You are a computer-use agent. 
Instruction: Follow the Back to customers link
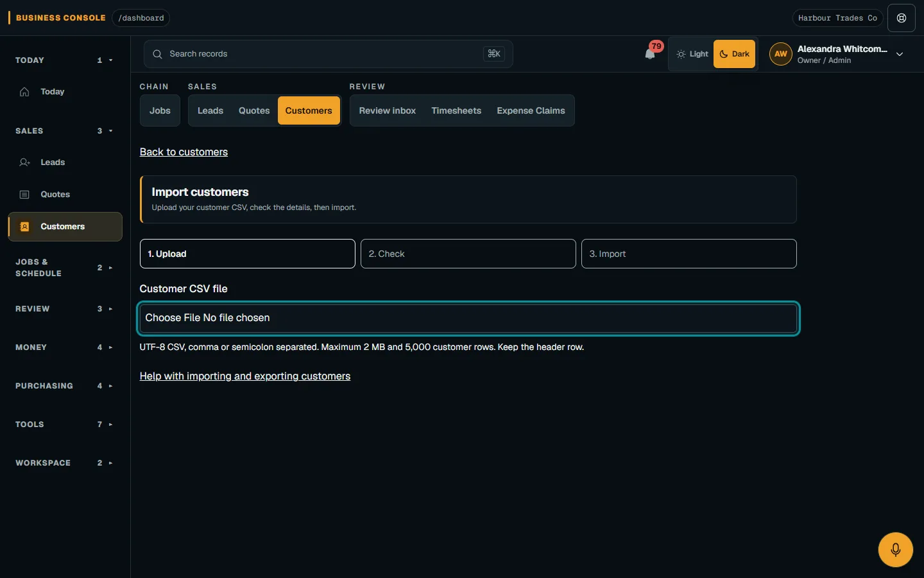184,152
